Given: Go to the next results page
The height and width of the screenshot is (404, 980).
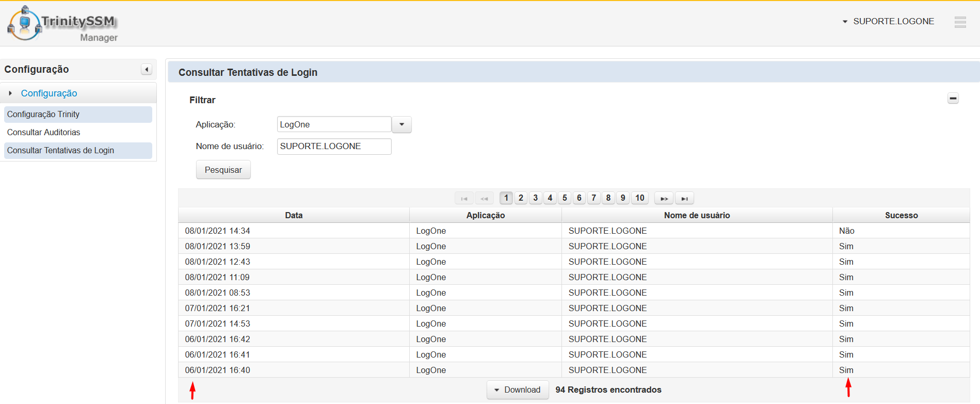Looking at the screenshot, I should pyautogui.click(x=664, y=199).
